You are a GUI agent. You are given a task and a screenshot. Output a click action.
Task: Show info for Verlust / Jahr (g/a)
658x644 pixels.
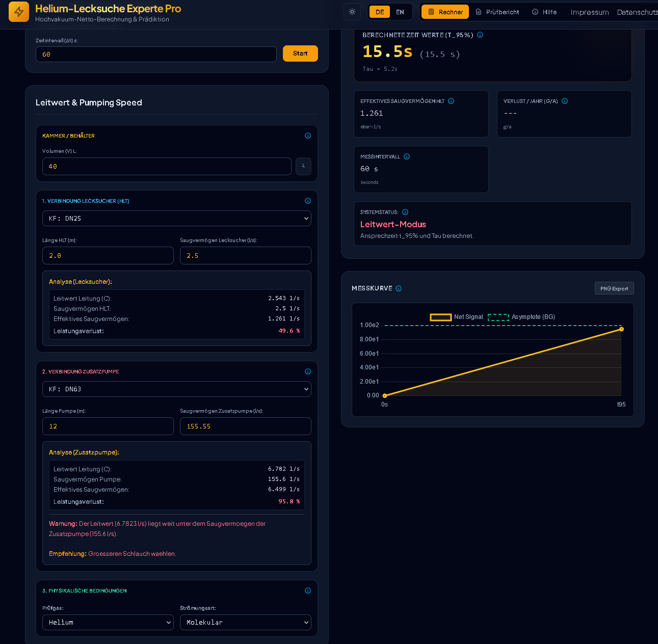[x=565, y=101]
